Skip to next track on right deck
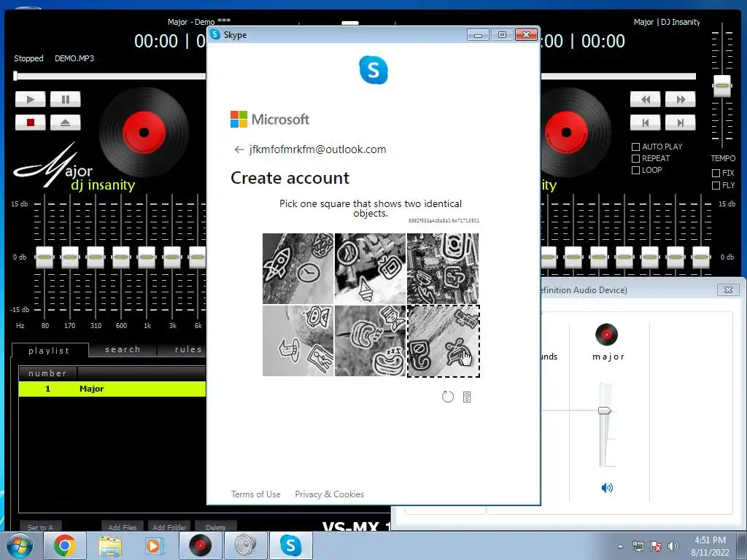The width and height of the screenshot is (747, 560). 681,122
